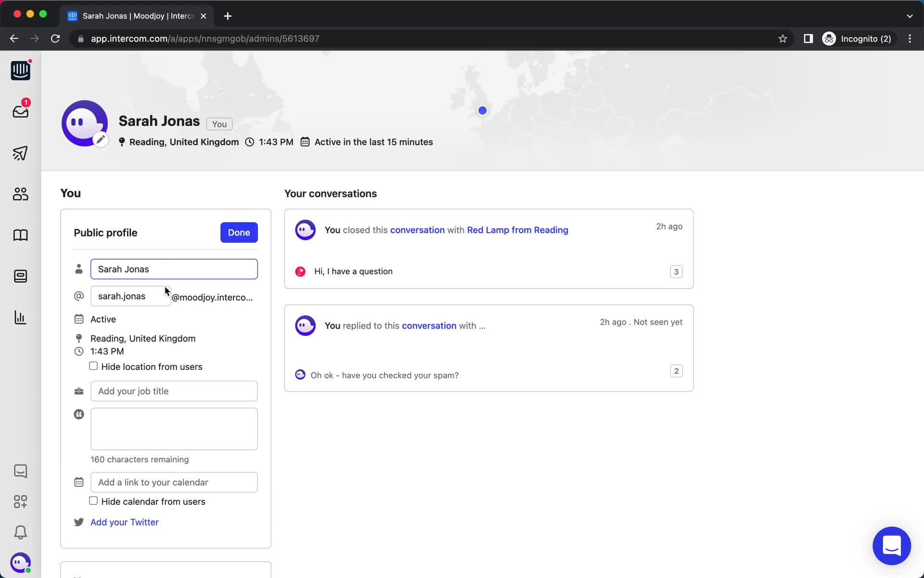Click the site lock icon in address bar
The width and height of the screenshot is (924, 578).
pos(80,39)
